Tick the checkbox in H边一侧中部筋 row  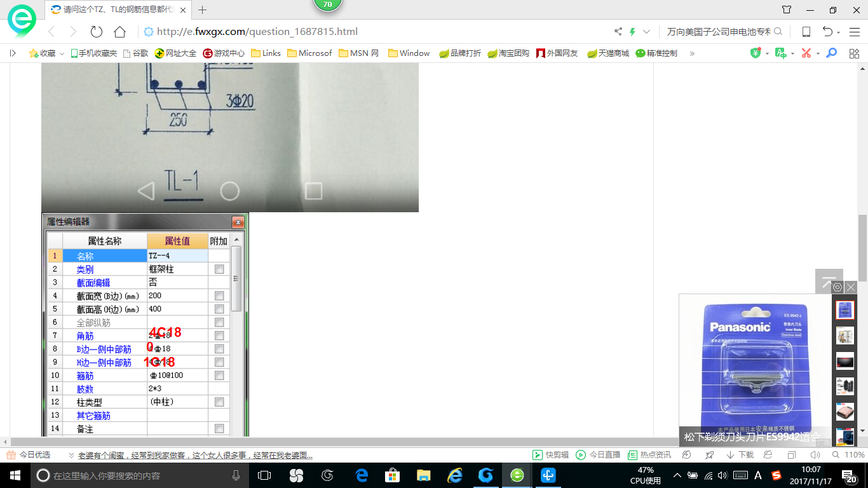point(219,362)
